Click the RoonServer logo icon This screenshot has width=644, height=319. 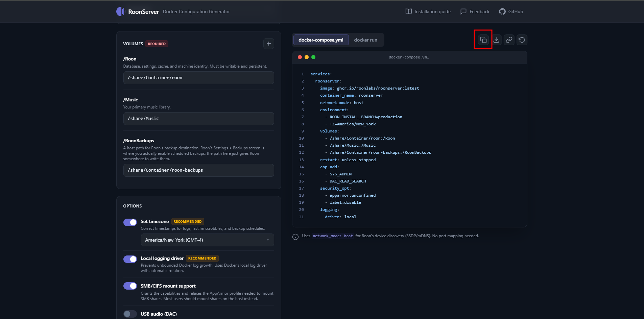point(121,11)
